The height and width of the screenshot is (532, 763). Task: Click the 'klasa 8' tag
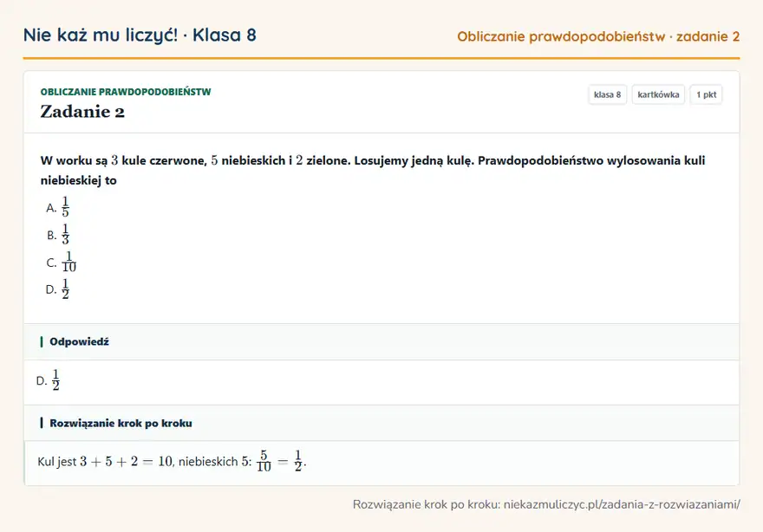pos(607,94)
